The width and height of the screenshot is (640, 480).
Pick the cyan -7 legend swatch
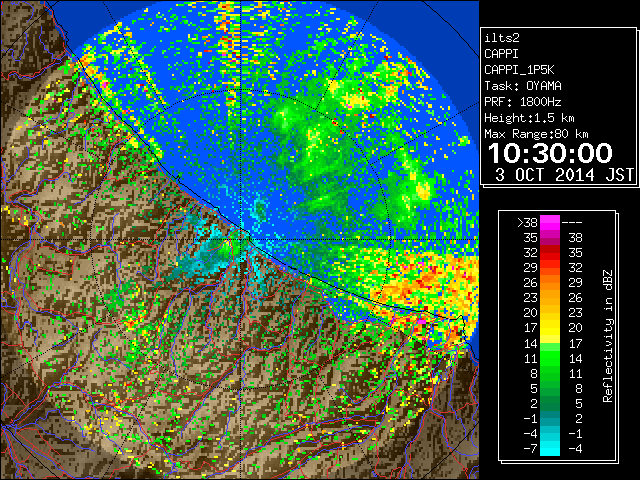(x=550, y=449)
